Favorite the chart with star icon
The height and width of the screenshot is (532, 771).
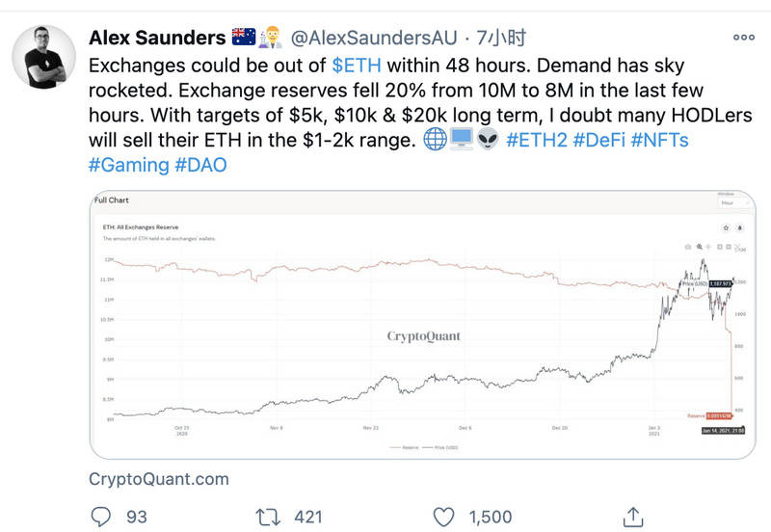726,227
